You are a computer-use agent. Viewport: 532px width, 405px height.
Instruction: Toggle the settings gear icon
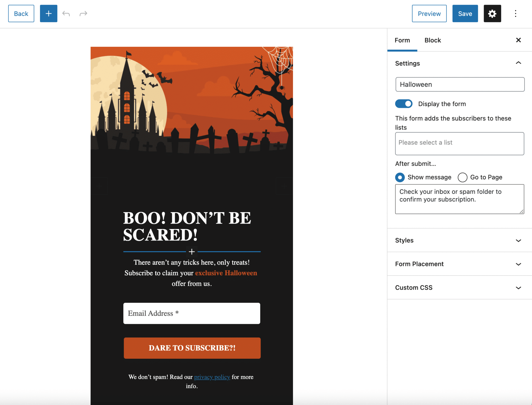492,14
